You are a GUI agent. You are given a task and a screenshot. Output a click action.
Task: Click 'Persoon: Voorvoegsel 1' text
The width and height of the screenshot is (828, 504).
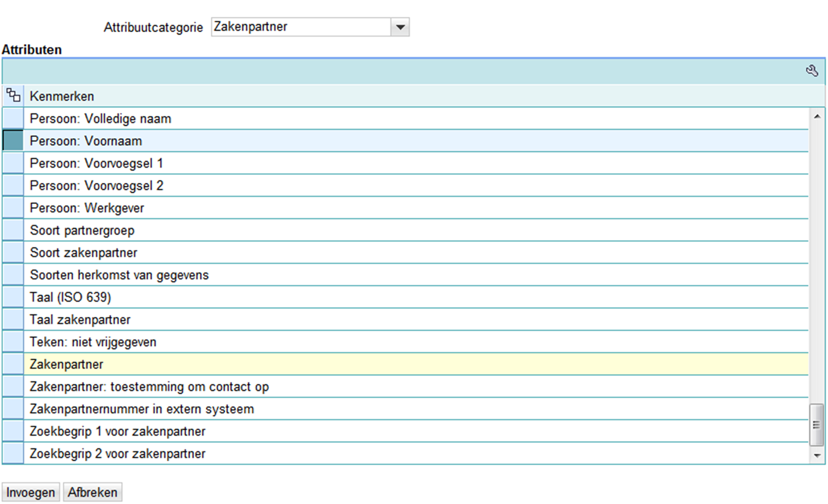click(x=96, y=164)
